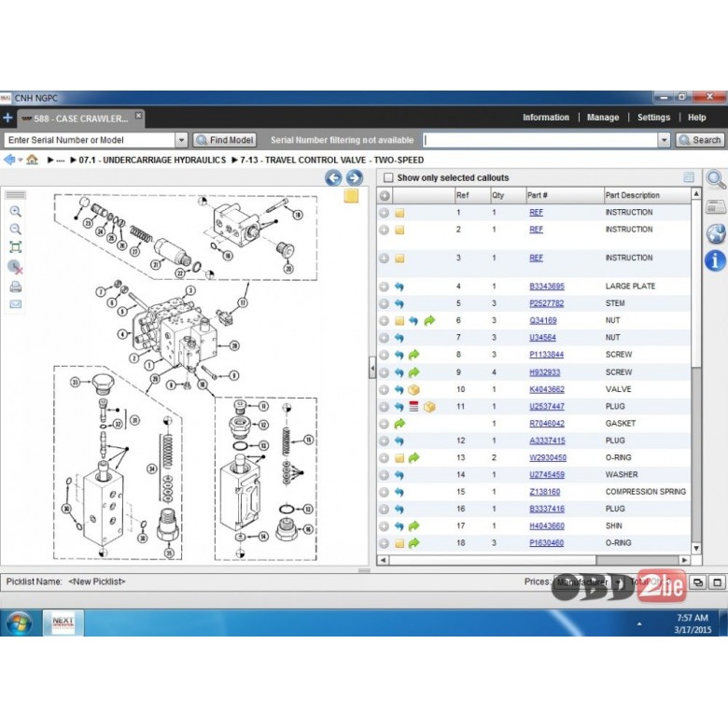Image resolution: width=728 pixels, height=728 pixels.
Task: Open part link Z138160
Action: 545,492
